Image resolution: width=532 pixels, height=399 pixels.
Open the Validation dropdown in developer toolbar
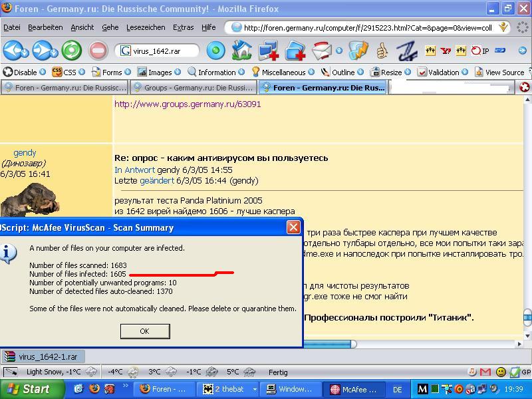click(465, 72)
